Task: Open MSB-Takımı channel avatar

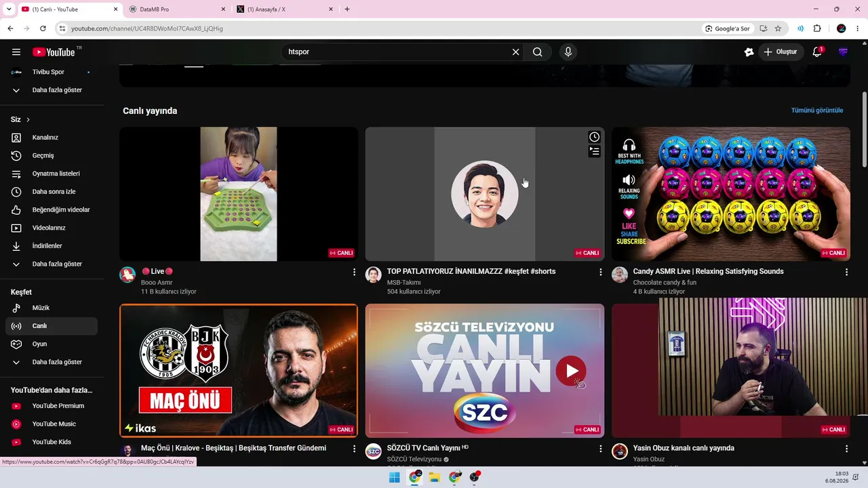Action: (x=374, y=274)
